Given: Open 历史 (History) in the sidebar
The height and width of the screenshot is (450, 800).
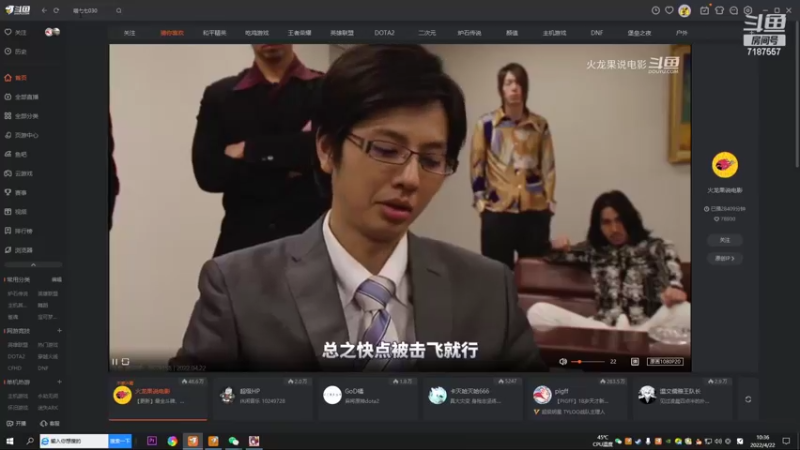Looking at the screenshot, I should click(16, 52).
